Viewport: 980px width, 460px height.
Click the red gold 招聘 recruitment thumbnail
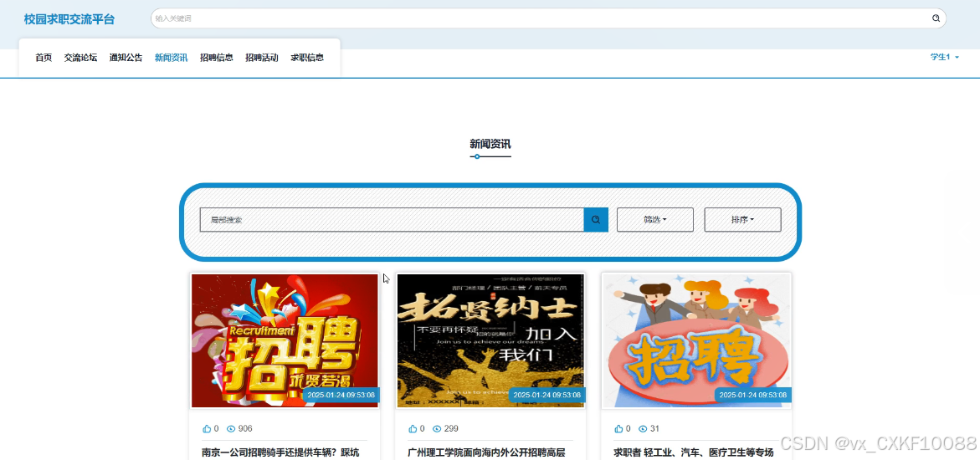(x=285, y=340)
